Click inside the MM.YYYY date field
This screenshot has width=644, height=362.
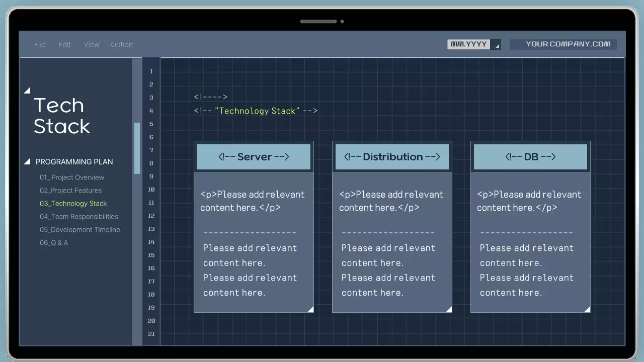click(x=468, y=44)
